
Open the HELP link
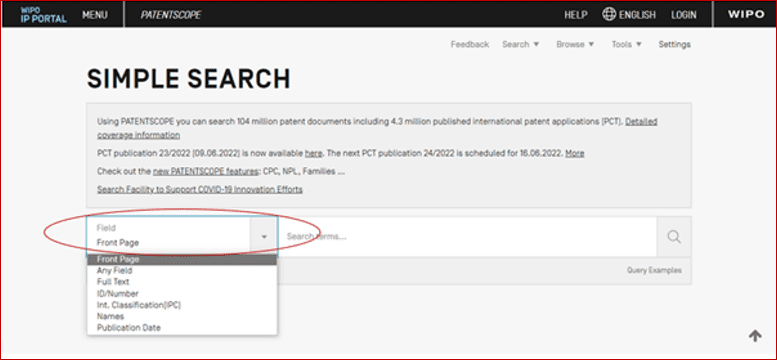[x=576, y=15]
